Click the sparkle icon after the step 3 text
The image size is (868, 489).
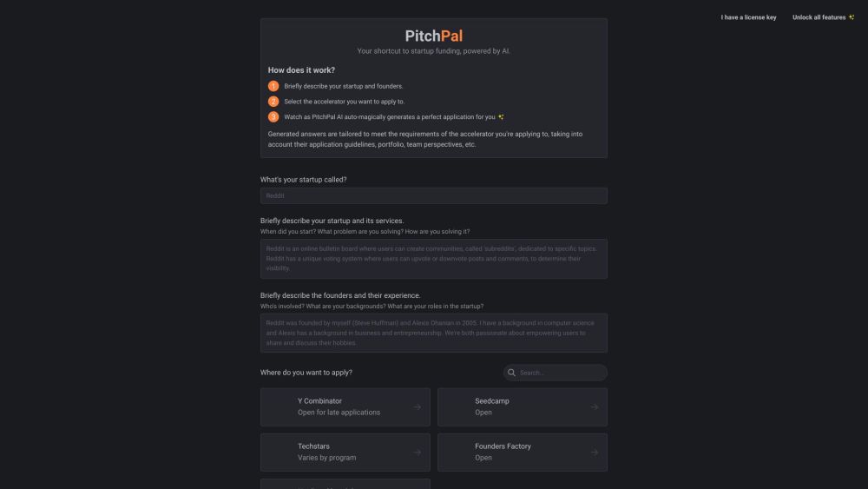[x=501, y=116]
